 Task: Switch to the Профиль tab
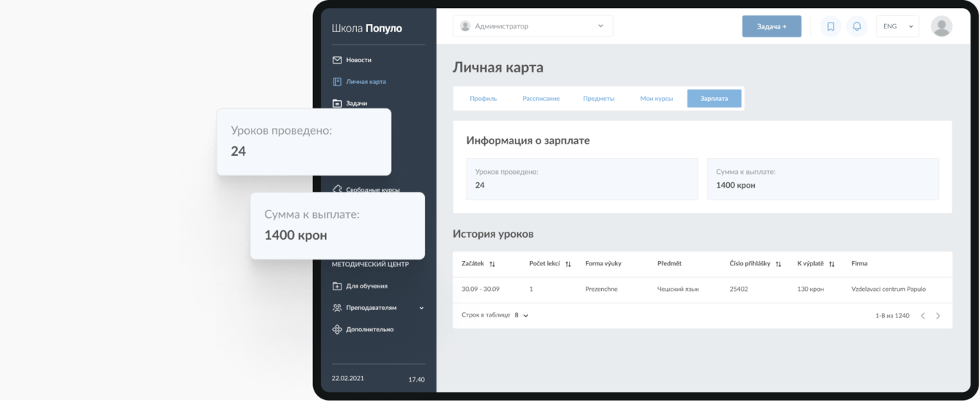coord(483,99)
